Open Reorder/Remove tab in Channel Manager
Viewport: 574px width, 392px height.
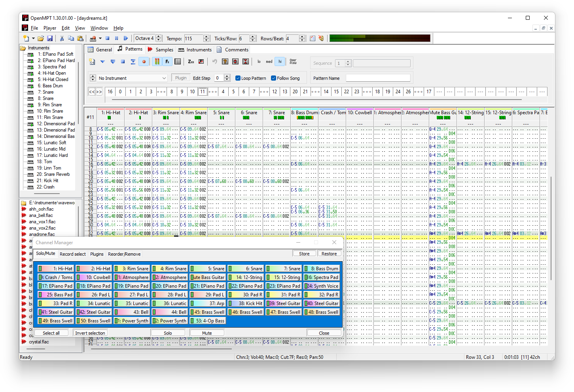click(124, 254)
